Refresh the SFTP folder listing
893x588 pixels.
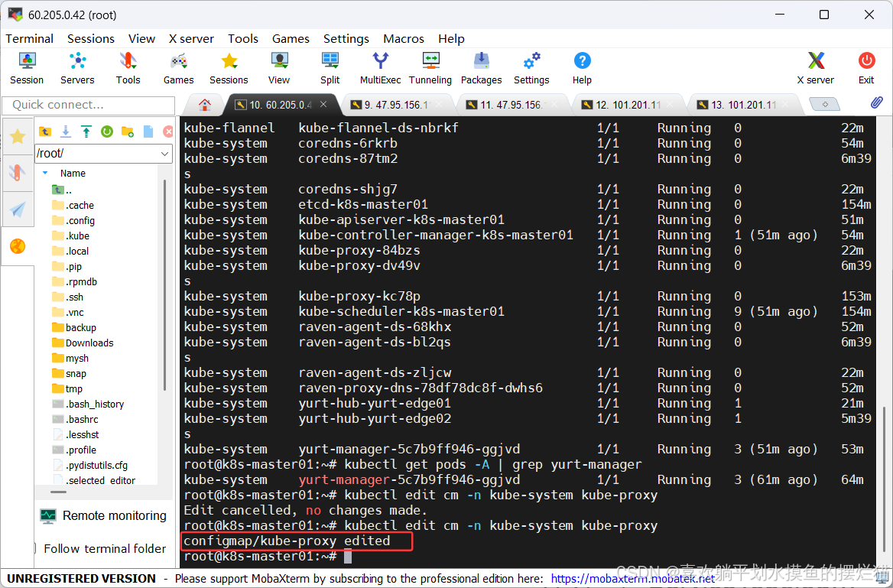click(x=106, y=132)
